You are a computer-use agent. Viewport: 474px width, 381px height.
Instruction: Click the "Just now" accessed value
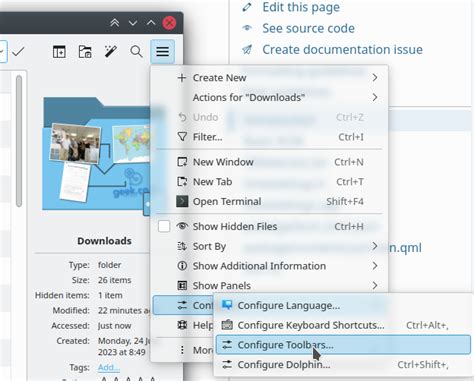114,326
